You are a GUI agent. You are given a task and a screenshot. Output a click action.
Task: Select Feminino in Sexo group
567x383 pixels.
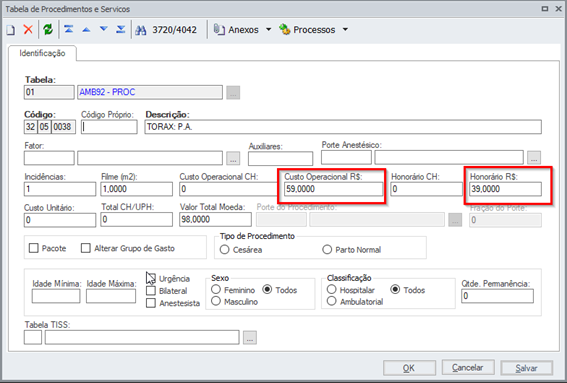coord(216,289)
